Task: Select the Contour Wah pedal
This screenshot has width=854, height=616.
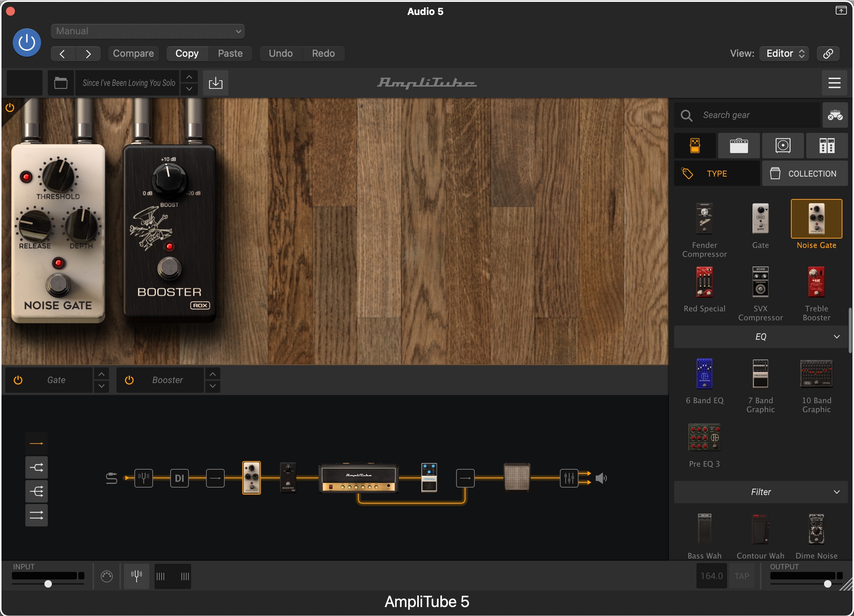Action: (x=760, y=529)
